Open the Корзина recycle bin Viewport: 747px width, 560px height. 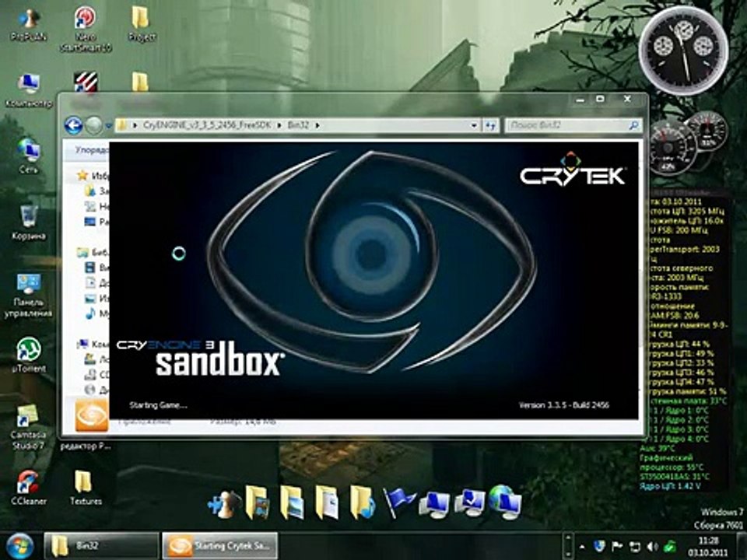[29, 222]
